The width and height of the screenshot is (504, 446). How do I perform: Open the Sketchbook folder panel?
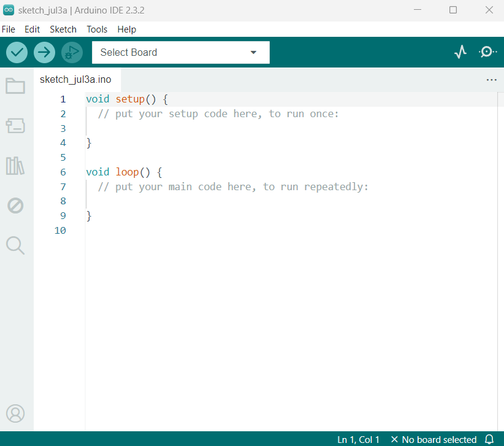click(15, 86)
